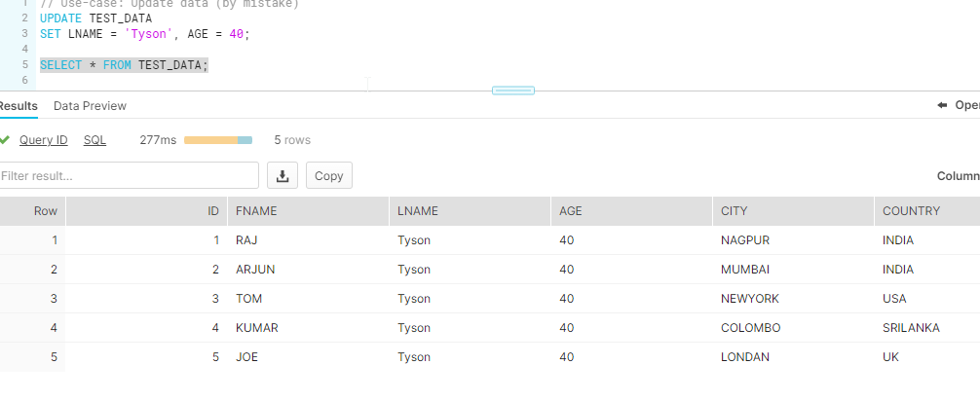Viewport: 980px width, 401px height.
Task: Select the cell containing KUMAR
Action: click(308, 328)
